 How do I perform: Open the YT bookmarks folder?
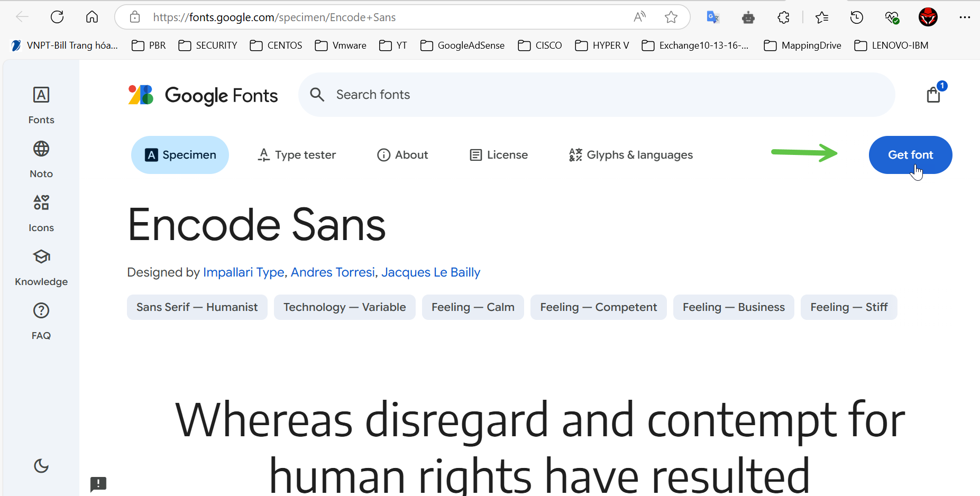tap(393, 45)
